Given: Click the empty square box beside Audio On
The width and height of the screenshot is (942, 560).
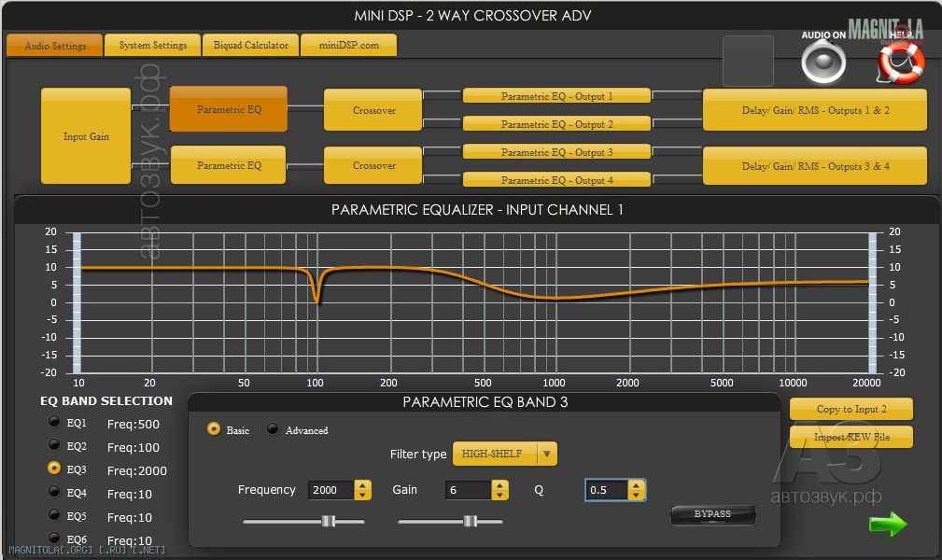Looking at the screenshot, I should [x=748, y=61].
